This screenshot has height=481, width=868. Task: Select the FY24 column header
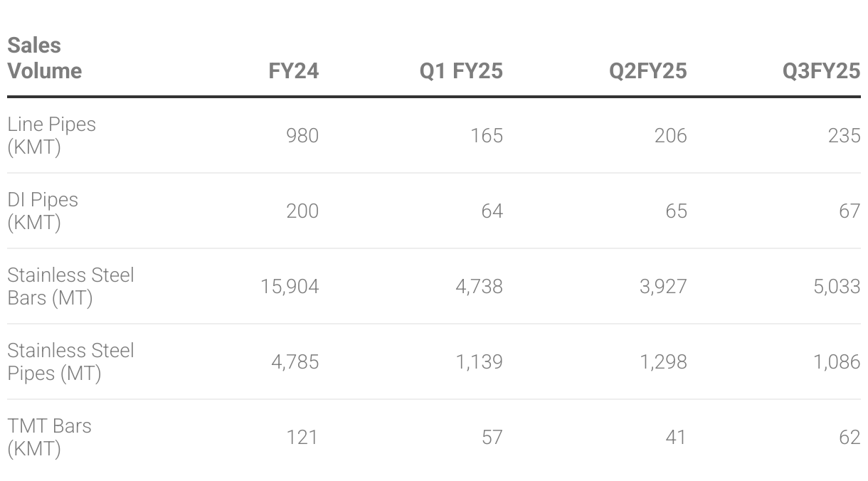point(293,70)
